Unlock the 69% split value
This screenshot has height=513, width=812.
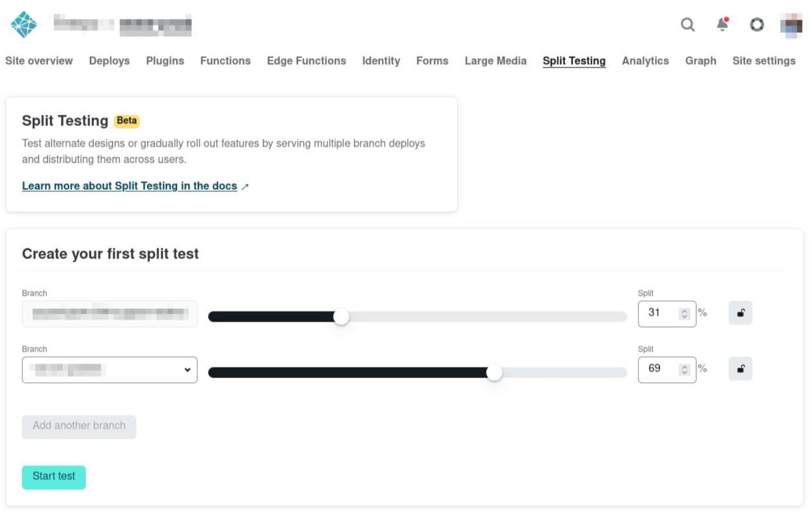pos(741,369)
